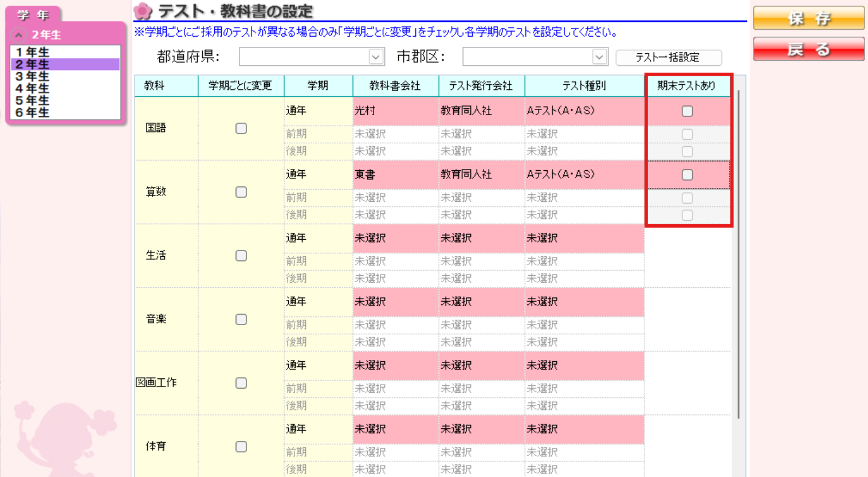Enable 学期ごとに変更 for 国語
The width and height of the screenshot is (868, 477).
point(241,128)
